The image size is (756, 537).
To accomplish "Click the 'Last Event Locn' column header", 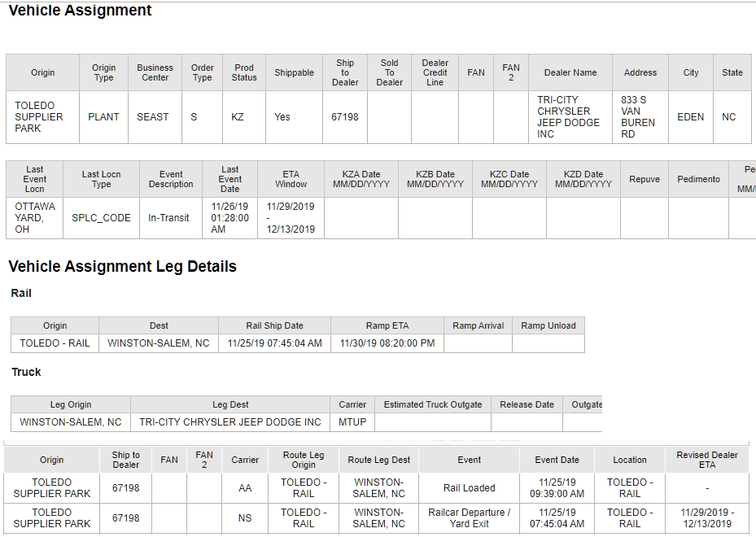I will point(35,179).
